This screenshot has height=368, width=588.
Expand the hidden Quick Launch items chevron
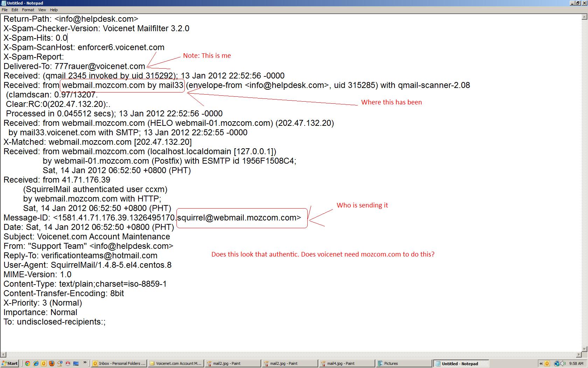click(84, 363)
